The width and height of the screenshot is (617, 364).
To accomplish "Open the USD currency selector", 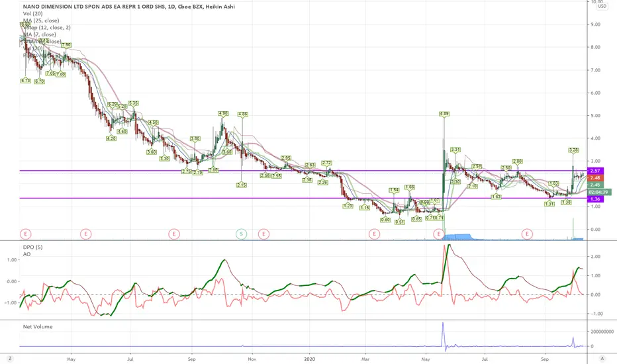I will point(602,7).
